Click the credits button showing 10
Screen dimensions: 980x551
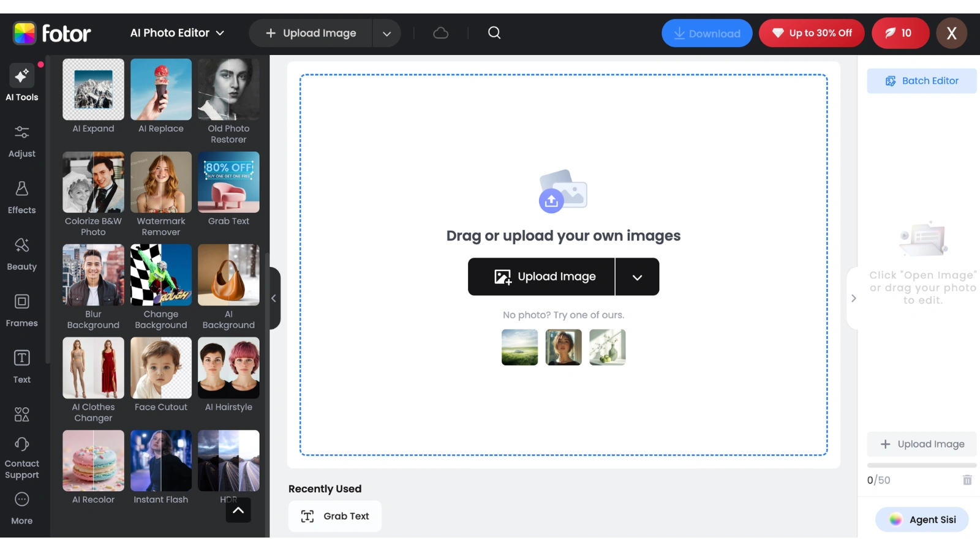click(x=900, y=33)
